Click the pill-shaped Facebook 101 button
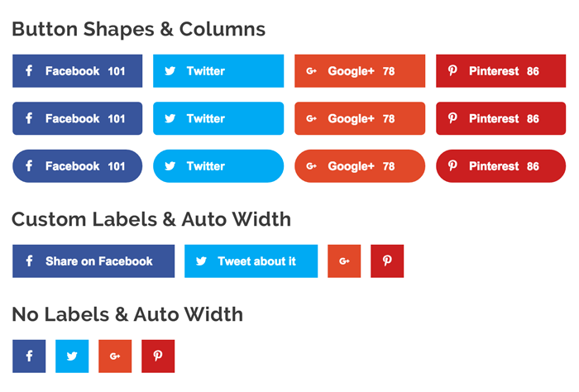579x392 pixels. click(x=77, y=166)
